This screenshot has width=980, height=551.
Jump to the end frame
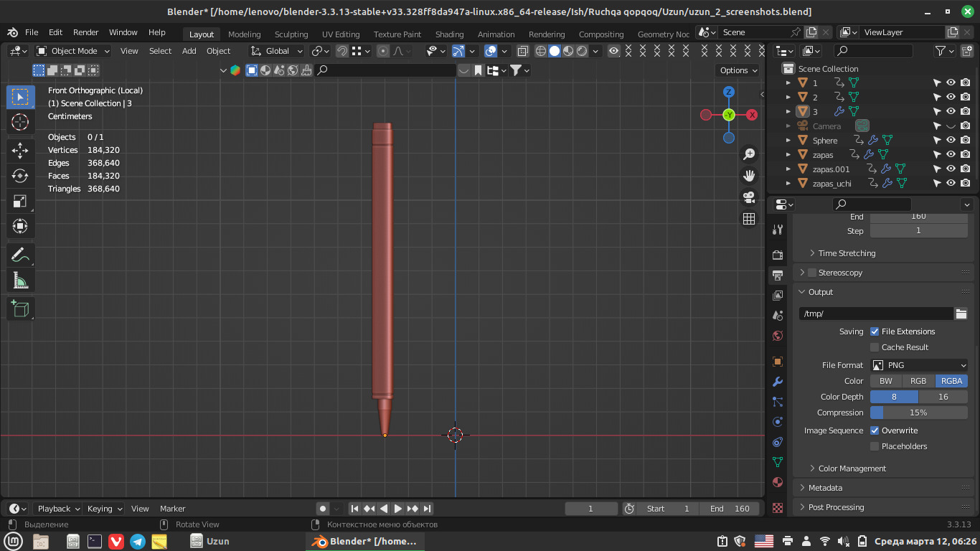427,509
